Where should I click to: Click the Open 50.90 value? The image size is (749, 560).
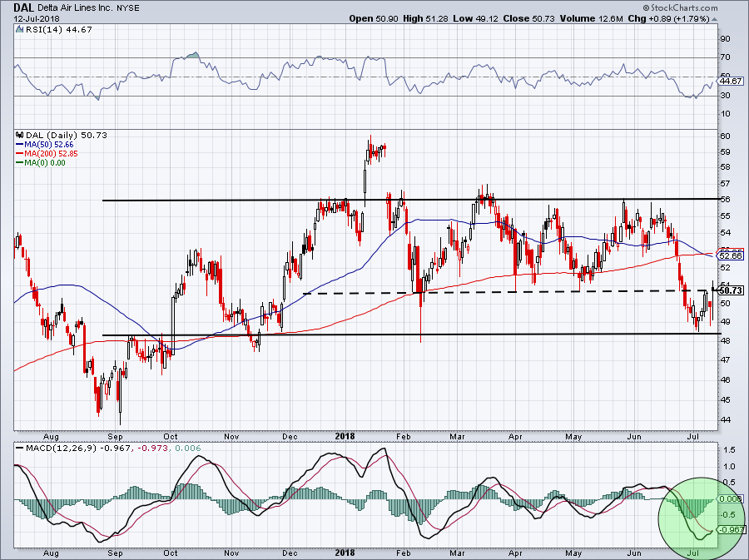click(374, 18)
